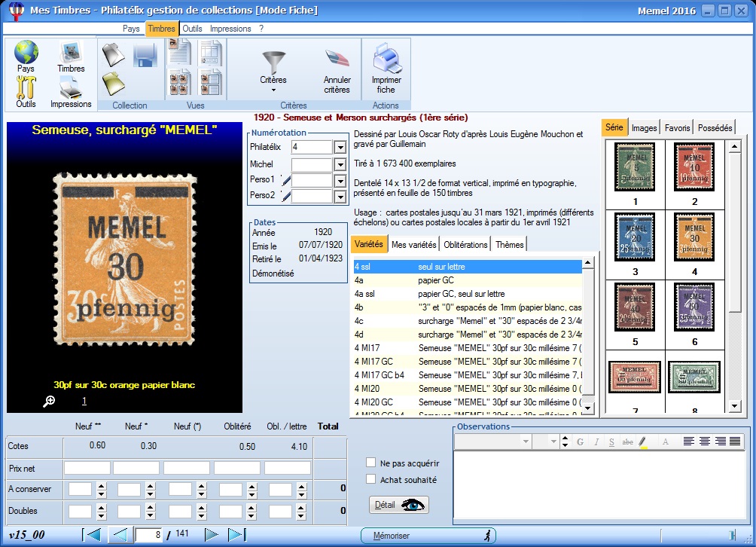Expand the Philatélix number dropdown

point(340,147)
